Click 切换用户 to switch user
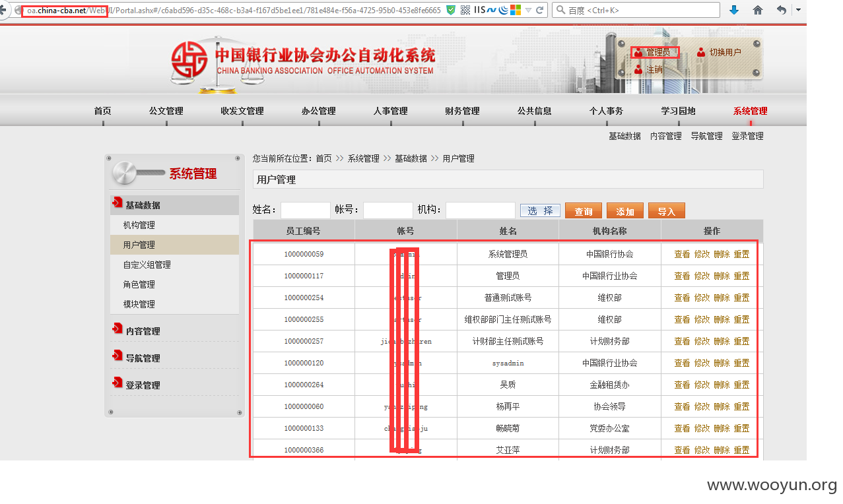The image size is (843, 504). click(725, 52)
